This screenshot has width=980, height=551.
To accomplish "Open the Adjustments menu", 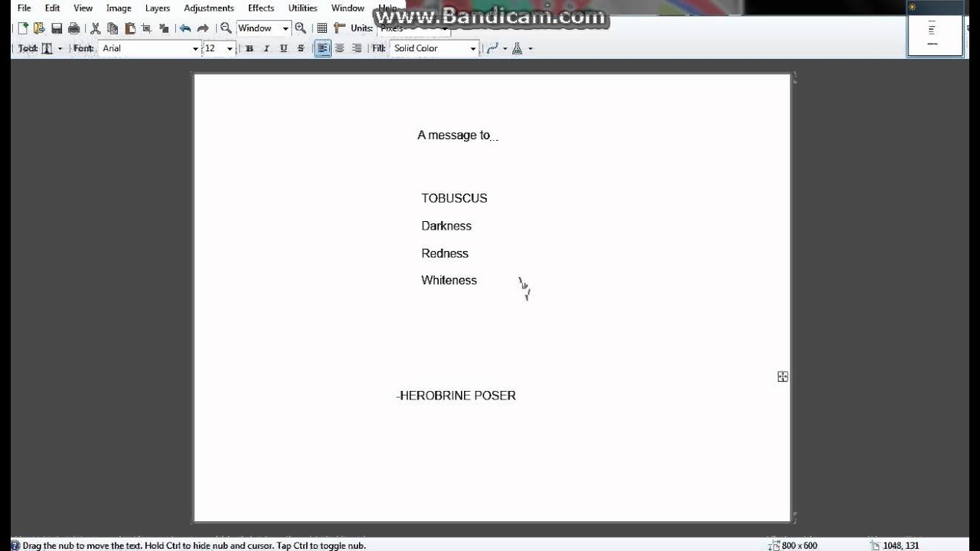I will pos(209,8).
